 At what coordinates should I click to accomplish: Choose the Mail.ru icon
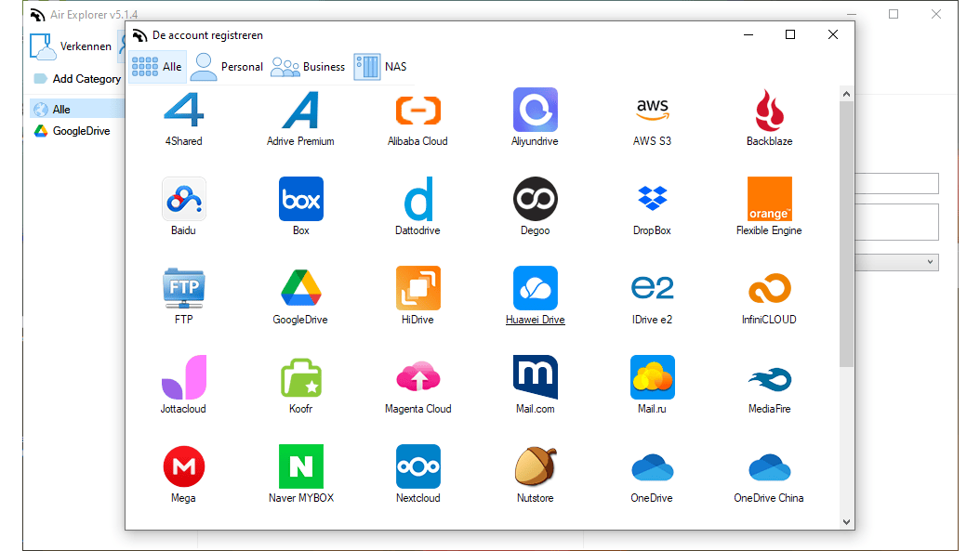[653, 377]
